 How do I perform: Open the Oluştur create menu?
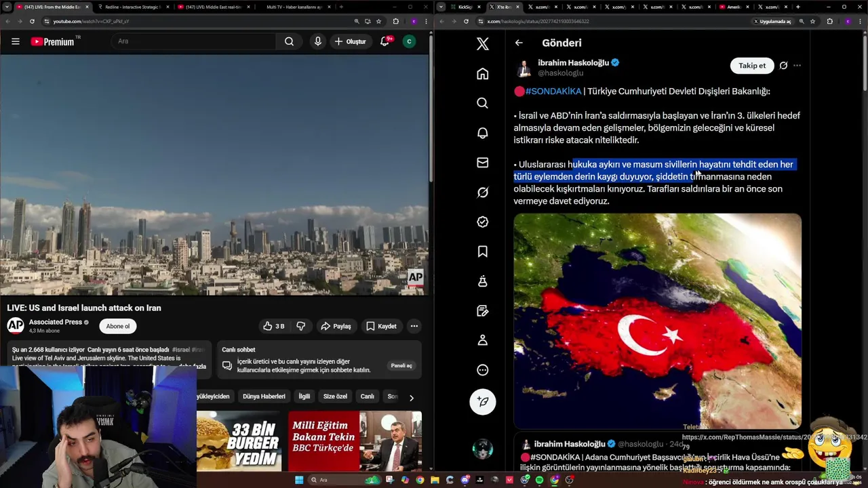(351, 41)
